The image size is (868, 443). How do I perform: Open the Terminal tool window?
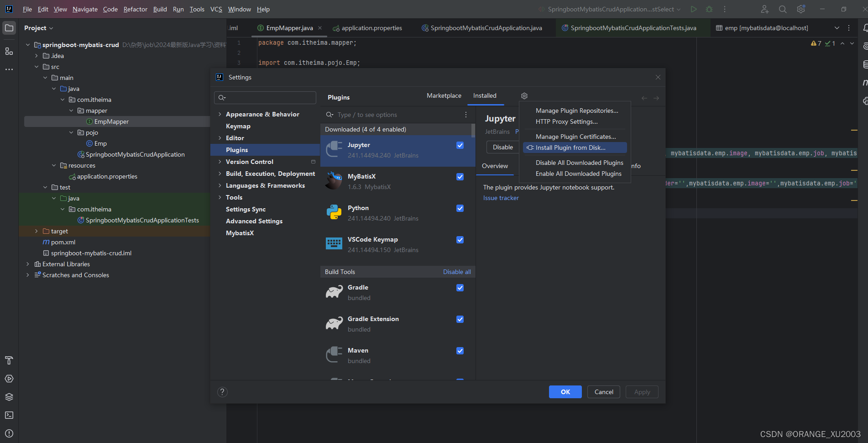coord(9,415)
